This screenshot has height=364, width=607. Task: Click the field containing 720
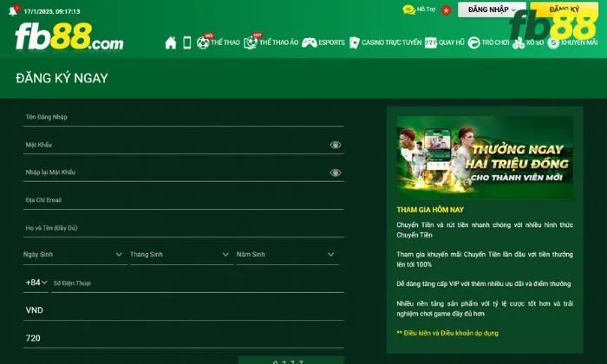pos(183,338)
